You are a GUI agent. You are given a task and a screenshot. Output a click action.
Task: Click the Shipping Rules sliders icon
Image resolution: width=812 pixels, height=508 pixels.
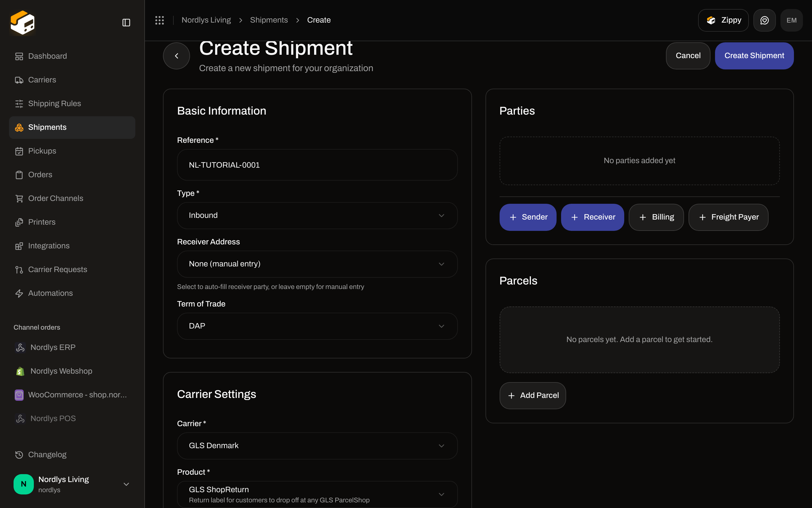[x=19, y=104]
